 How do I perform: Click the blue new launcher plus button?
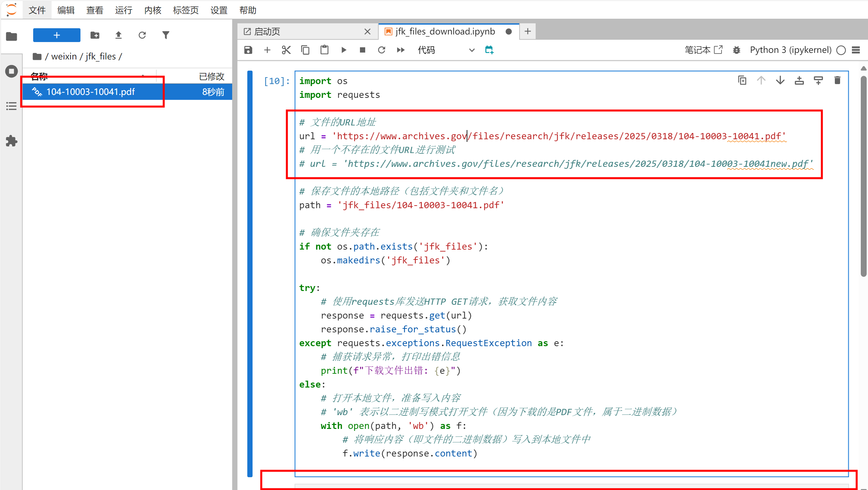pos(56,35)
